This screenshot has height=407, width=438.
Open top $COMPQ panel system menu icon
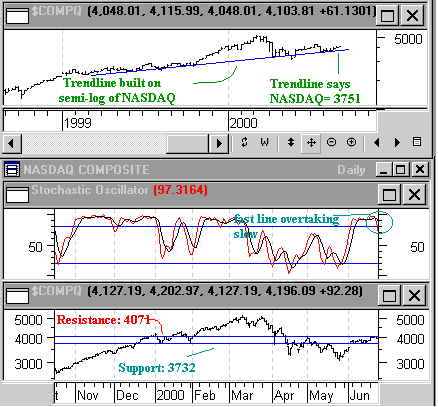coord(18,15)
